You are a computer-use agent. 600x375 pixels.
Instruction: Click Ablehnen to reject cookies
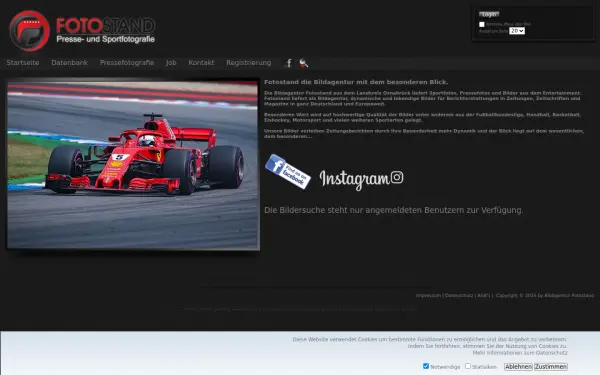(518, 367)
